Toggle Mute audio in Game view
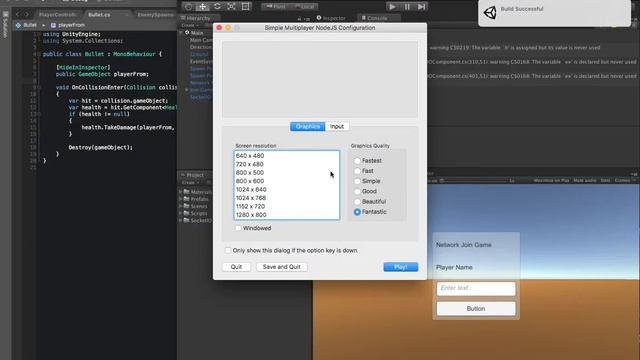The width and height of the screenshot is (640, 360). point(584,180)
